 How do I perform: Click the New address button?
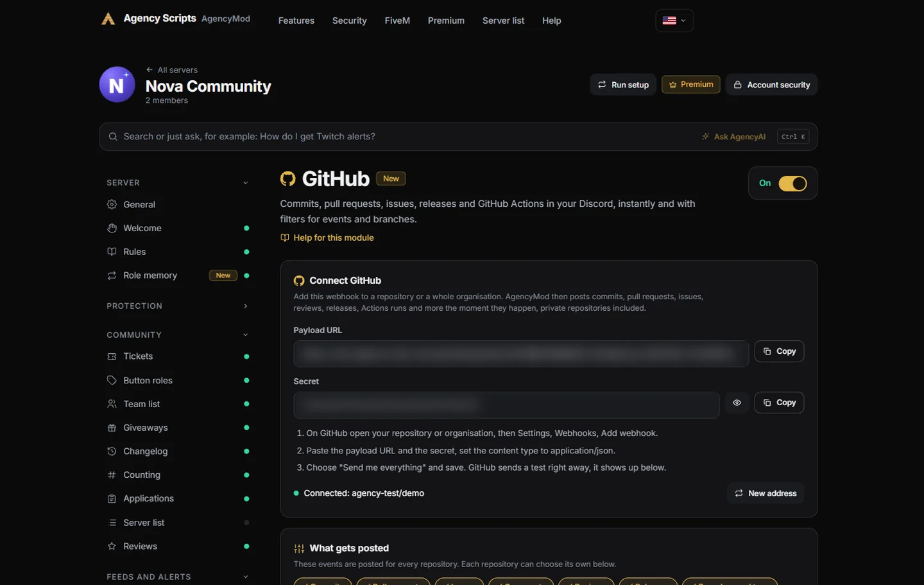click(766, 493)
